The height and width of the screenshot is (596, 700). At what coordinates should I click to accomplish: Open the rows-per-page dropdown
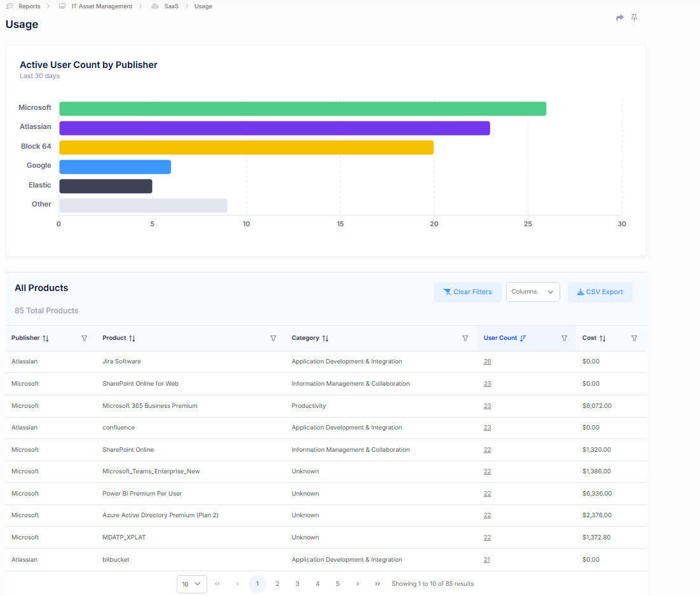[x=191, y=584]
